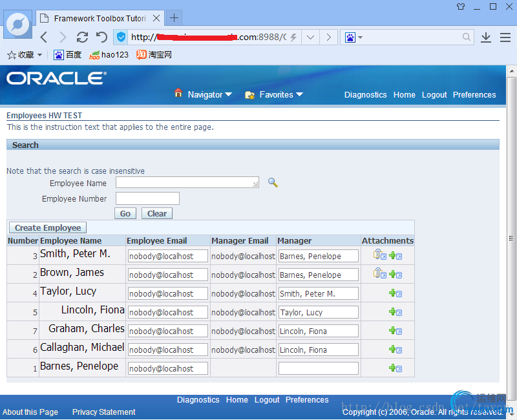517x420 pixels.
Task: Click the lightning speed-mode icon
Action: (x=293, y=37)
